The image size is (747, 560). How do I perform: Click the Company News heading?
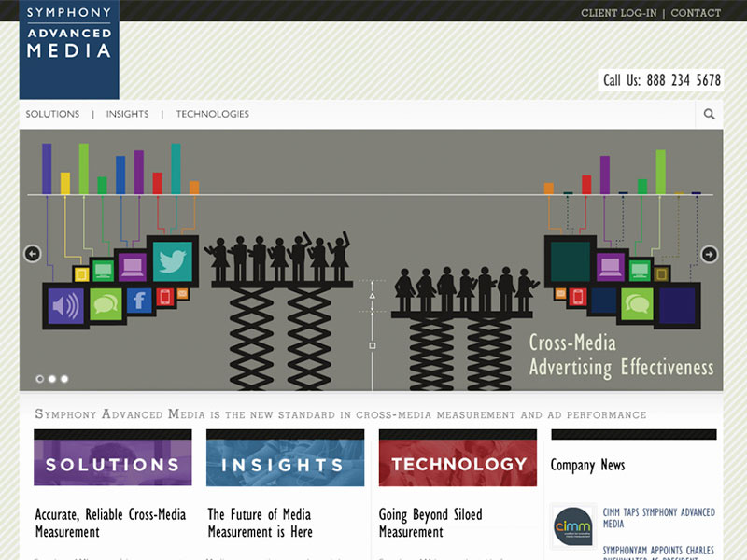(587, 465)
